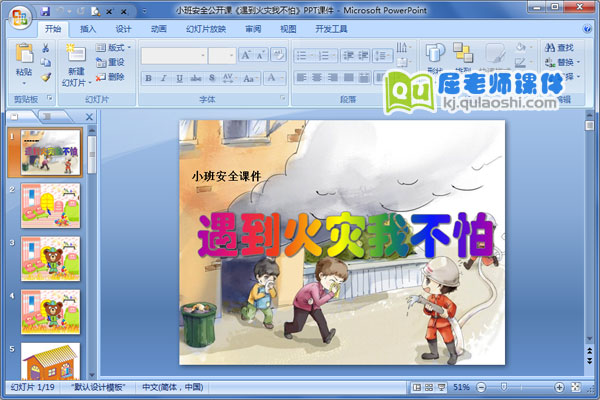Customize Quick Access Toolbar dropdown
The width and height of the screenshot is (600, 400).
[x=144, y=11]
